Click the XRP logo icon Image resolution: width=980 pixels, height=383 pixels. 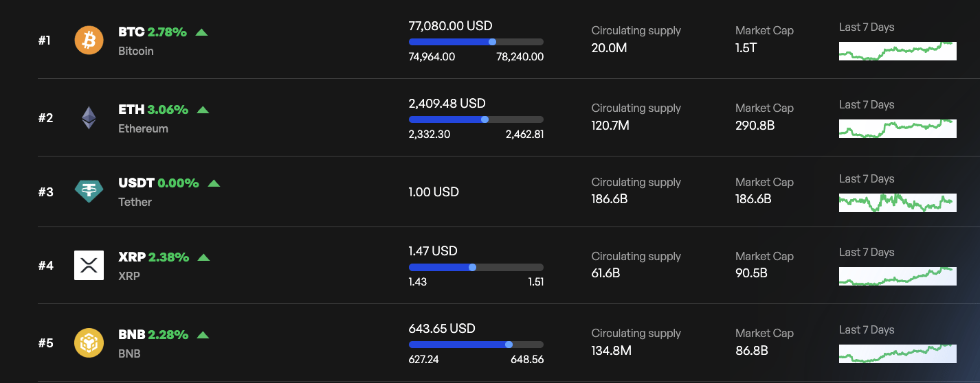pyautogui.click(x=89, y=266)
